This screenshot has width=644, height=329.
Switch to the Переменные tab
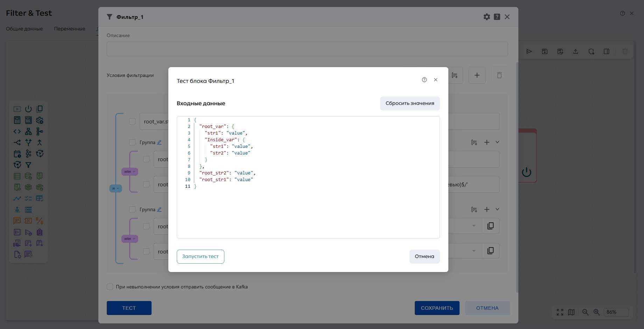click(70, 29)
